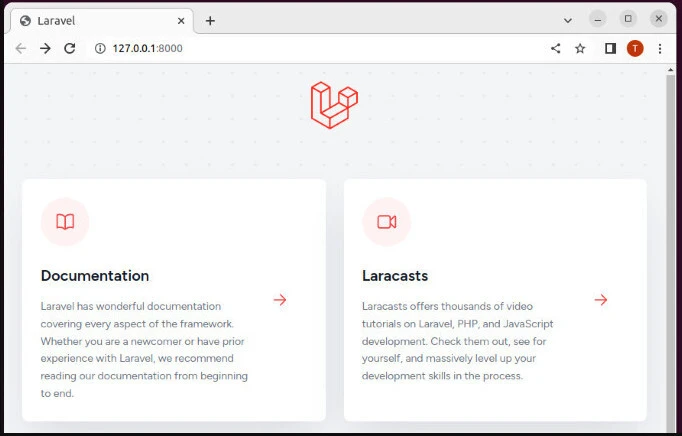This screenshot has height=436, width=682.
Task: Go forward with the browser forward arrow
Action: tap(45, 48)
